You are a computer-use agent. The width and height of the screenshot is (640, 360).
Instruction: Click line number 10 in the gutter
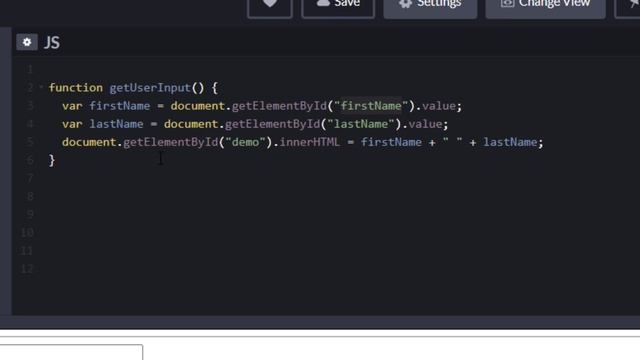(x=27, y=233)
